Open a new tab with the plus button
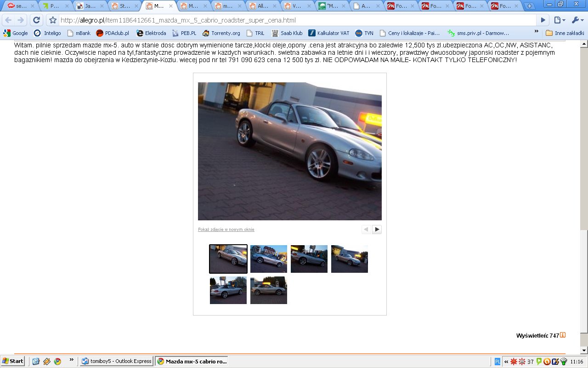 530,6
